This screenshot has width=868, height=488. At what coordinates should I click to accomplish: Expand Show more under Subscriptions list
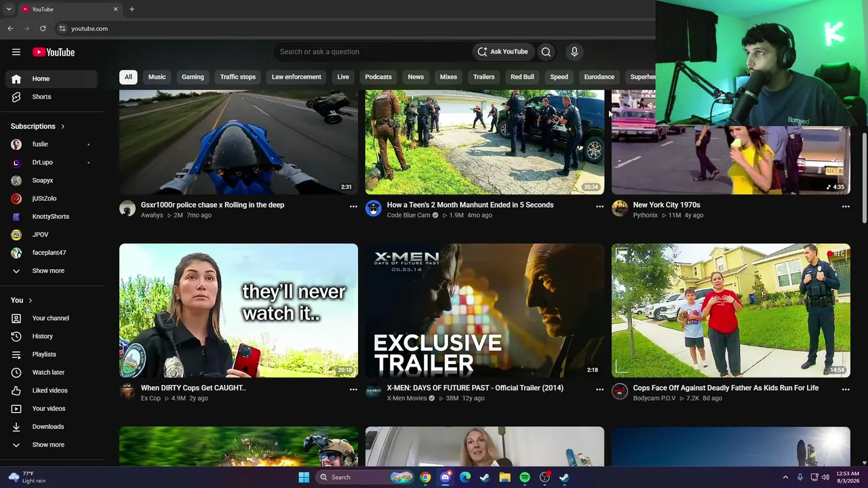pyautogui.click(x=52, y=271)
